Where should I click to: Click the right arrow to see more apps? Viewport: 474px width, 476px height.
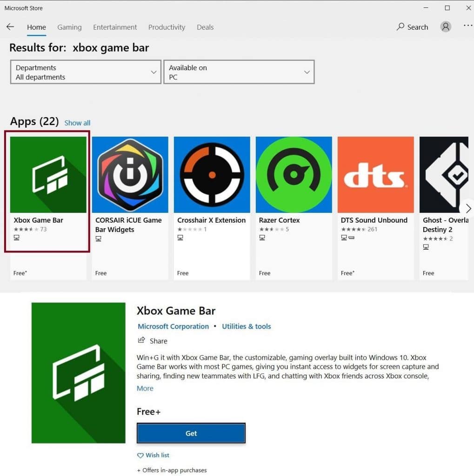468,208
